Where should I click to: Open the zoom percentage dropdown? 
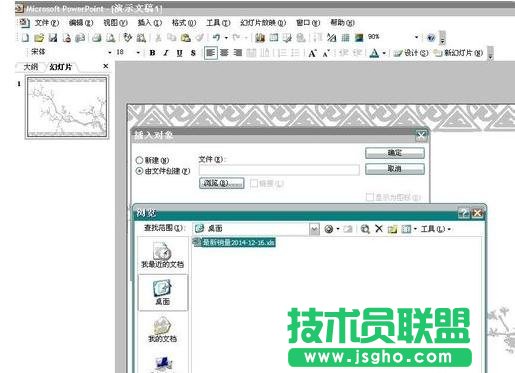click(416, 37)
